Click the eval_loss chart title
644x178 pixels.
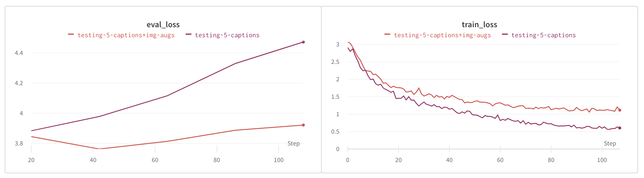tap(163, 25)
